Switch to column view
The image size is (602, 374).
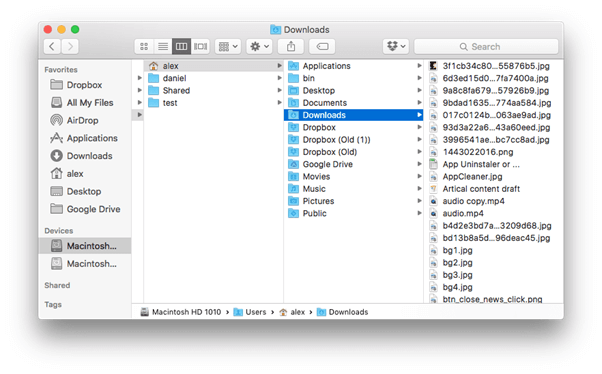point(181,46)
